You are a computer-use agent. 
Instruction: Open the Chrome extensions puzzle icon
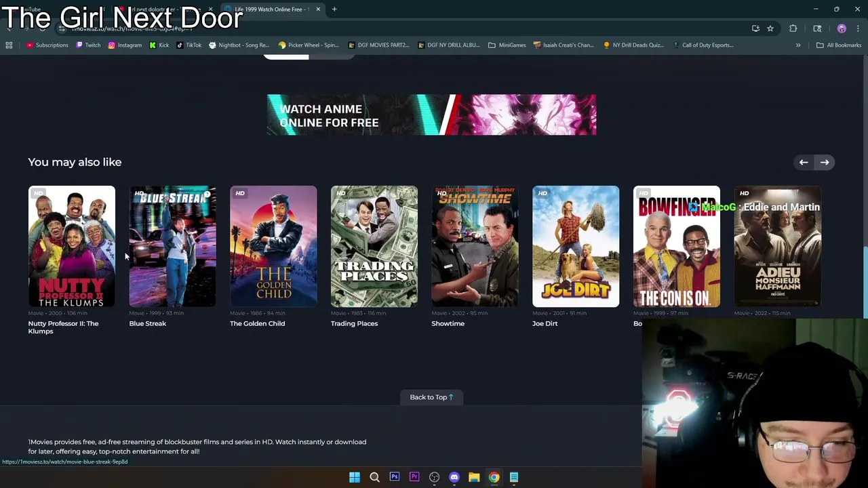793,28
